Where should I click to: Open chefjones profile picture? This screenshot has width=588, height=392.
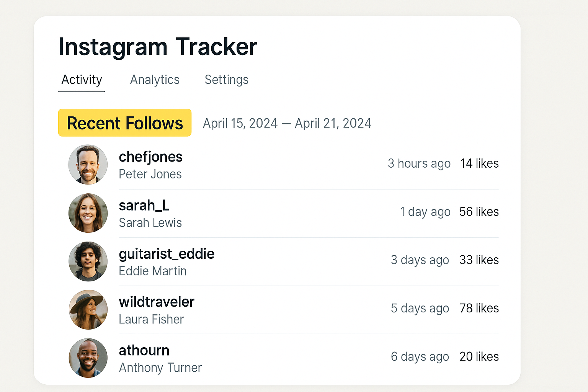pyautogui.click(x=88, y=165)
